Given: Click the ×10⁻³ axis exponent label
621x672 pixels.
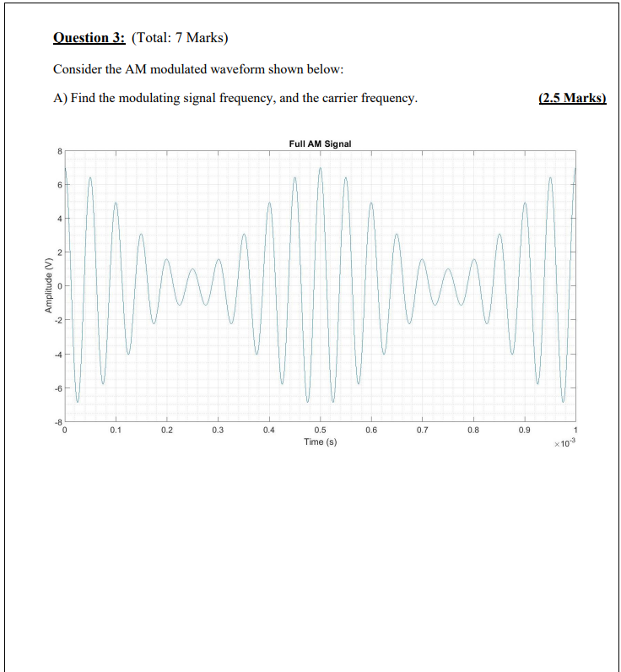Looking at the screenshot, I should [x=565, y=443].
